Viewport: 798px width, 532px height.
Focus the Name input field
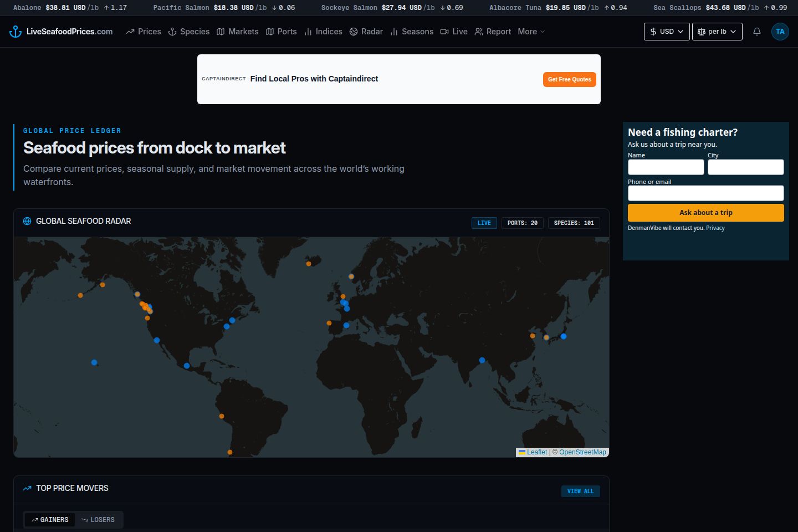click(666, 167)
